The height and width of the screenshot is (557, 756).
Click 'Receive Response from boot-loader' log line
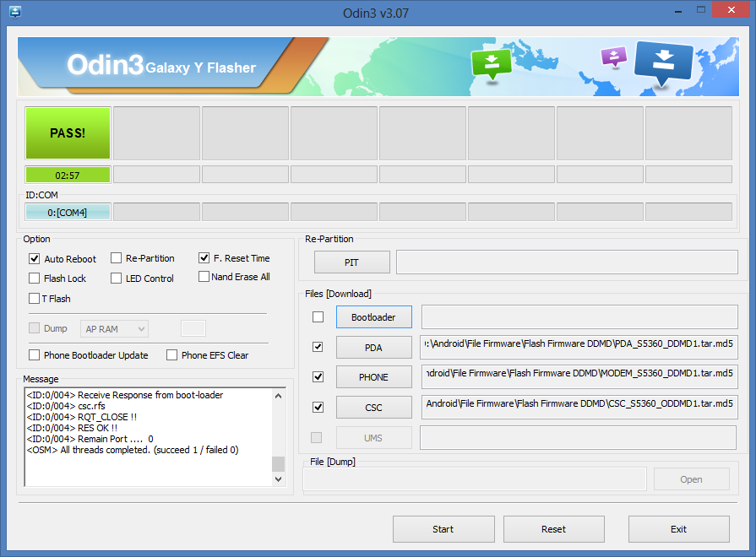(x=125, y=395)
